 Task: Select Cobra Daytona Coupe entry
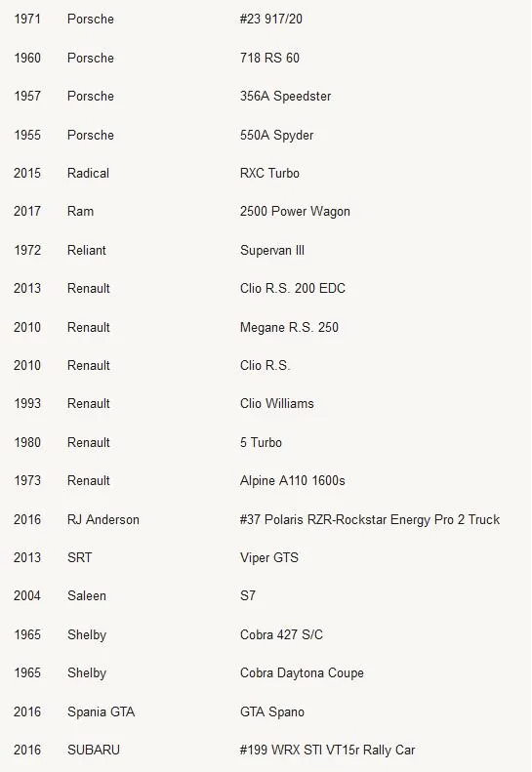pos(302,673)
